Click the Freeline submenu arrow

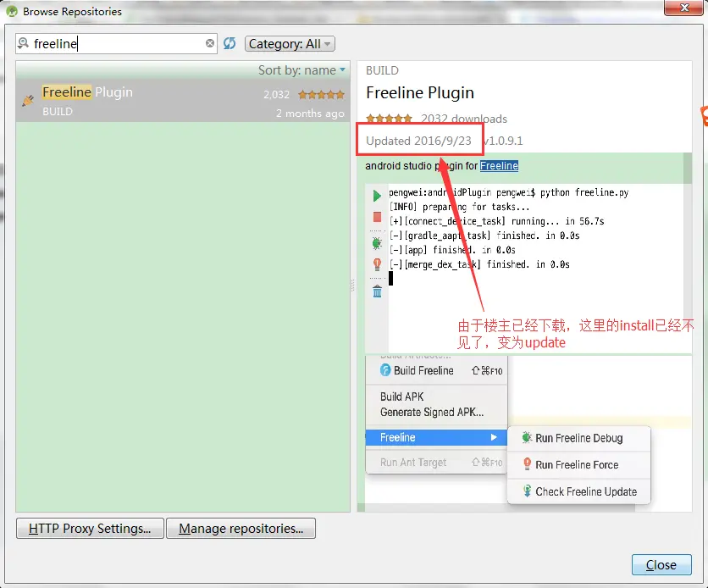(494, 437)
